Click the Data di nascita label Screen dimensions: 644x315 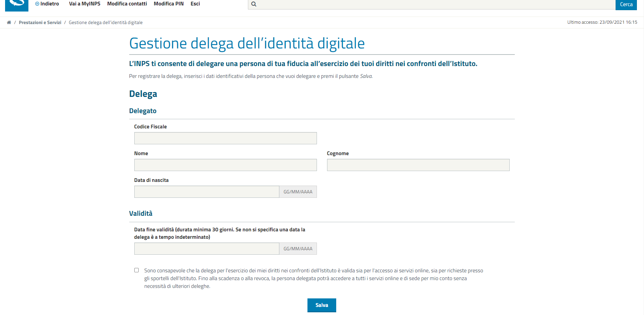(x=151, y=180)
